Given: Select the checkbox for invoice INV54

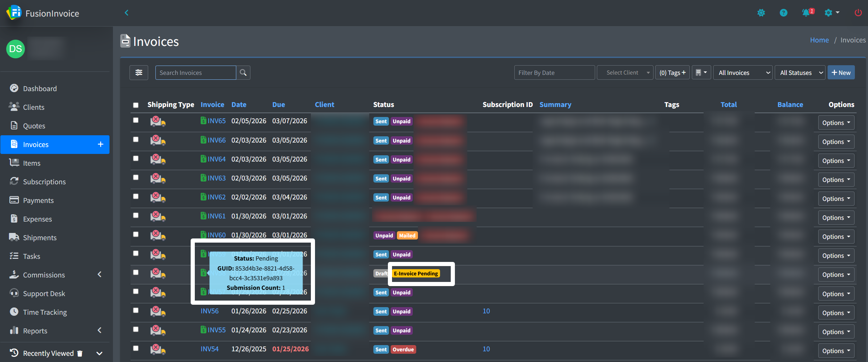Looking at the screenshot, I should pos(136,348).
